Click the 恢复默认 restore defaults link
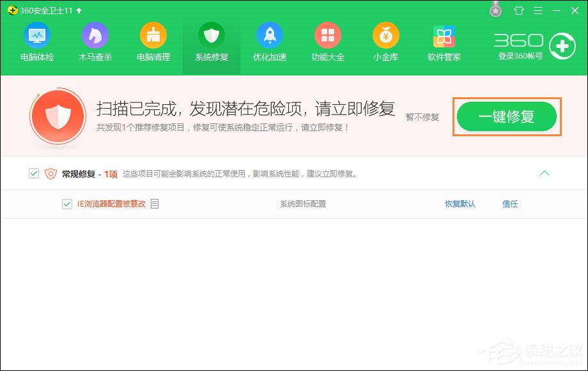The width and height of the screenshot is (588, 371). (460, 203)
